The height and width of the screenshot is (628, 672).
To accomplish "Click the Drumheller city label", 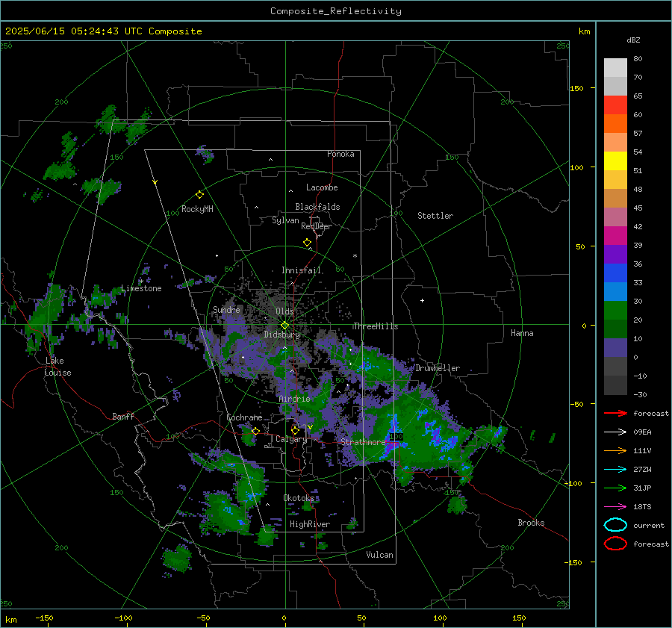I will point(438,368).
